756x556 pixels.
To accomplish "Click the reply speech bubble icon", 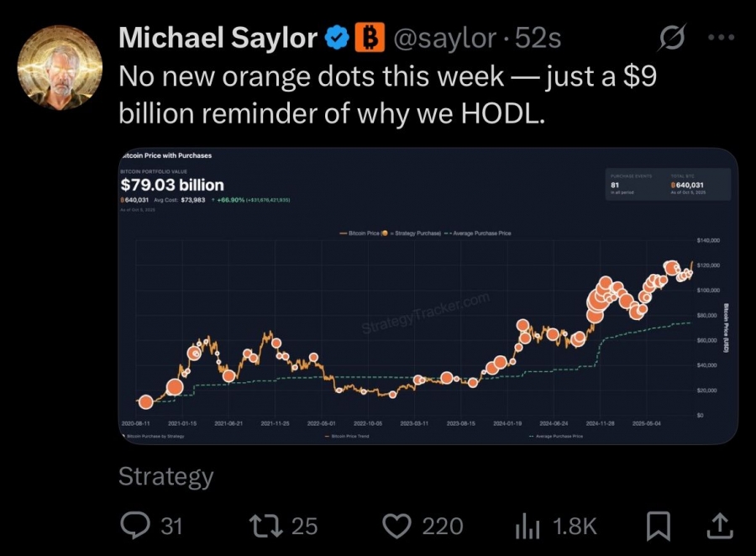I will pyautogui.click(x=135, y=526).
